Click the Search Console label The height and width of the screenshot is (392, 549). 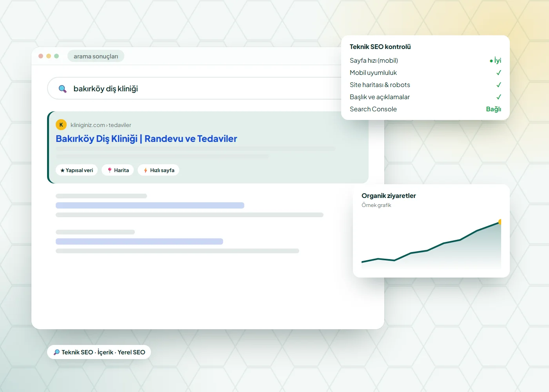coord(373,109)
